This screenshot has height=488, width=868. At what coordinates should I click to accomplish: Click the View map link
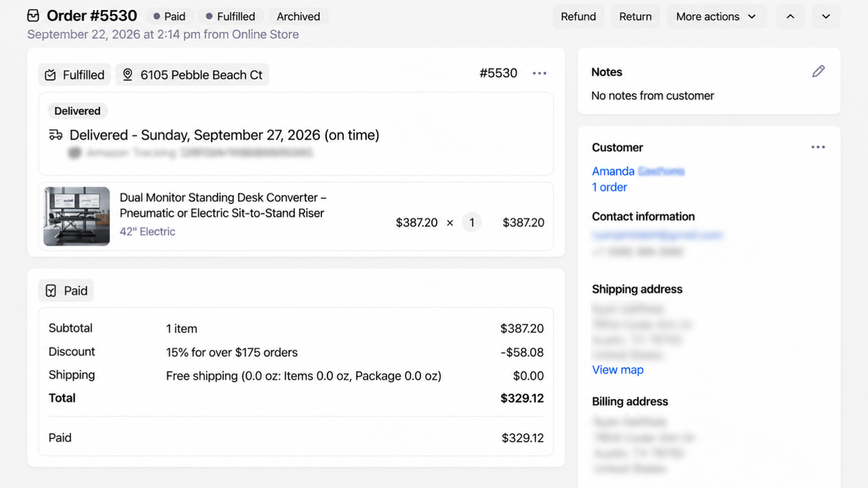pyautogui.click(x=618, y=369)
